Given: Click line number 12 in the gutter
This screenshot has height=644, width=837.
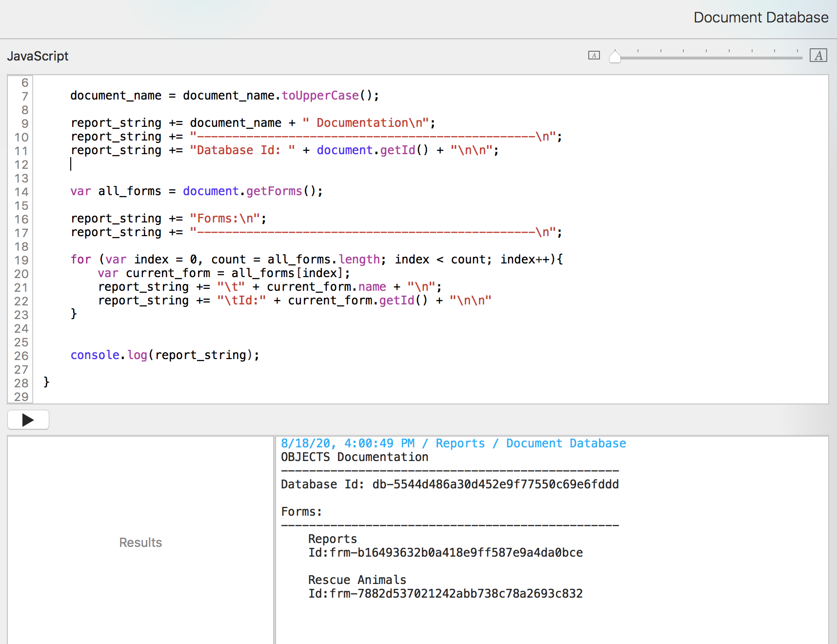Looking at the screenshot, I should click(21, 164).
